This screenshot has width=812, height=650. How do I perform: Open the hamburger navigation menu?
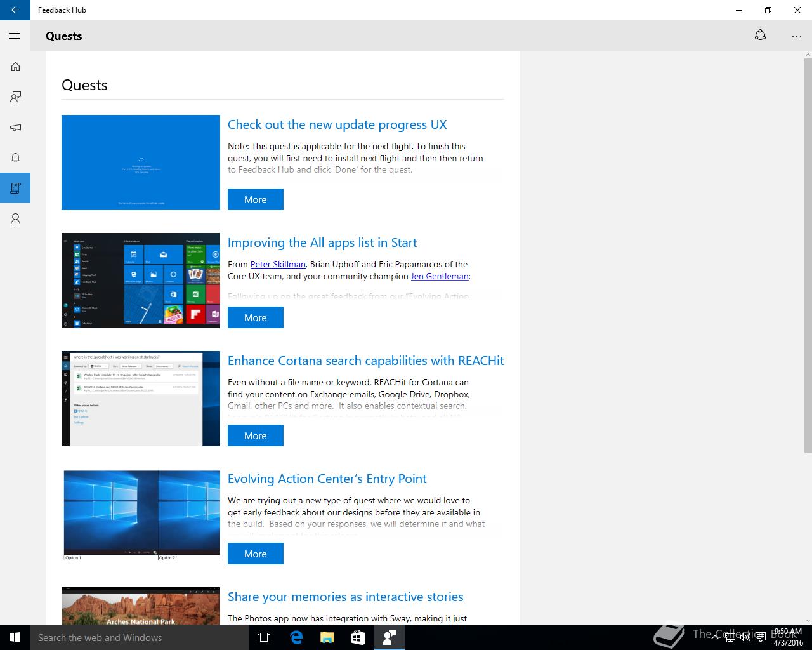[x=15, y=36]
